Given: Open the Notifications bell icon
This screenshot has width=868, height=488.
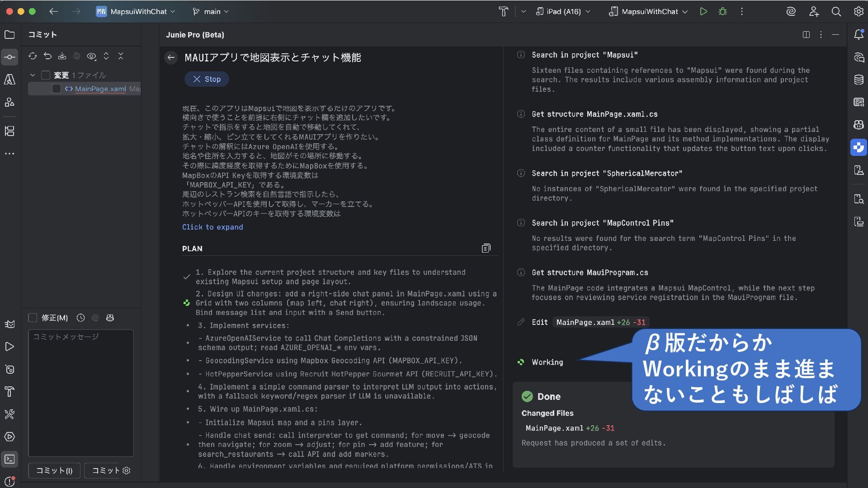Looking at the screenshot, I should [x=859, y=35].
